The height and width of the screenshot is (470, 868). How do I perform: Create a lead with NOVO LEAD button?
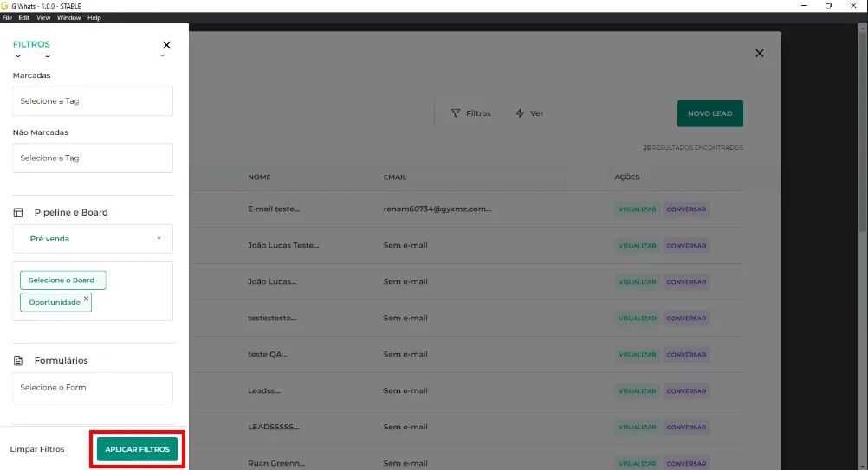tap(710, 113)
